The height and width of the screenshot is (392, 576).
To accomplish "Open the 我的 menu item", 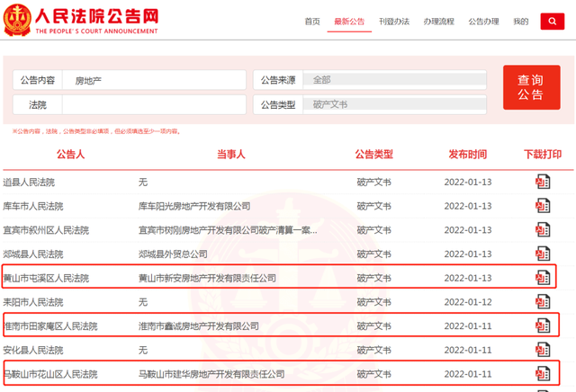I will 520,22.
